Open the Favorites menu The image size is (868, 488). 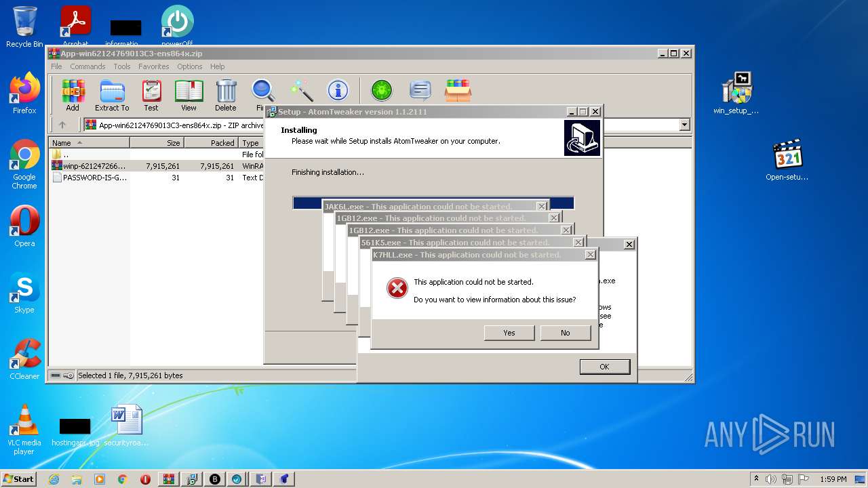[154, 66]
